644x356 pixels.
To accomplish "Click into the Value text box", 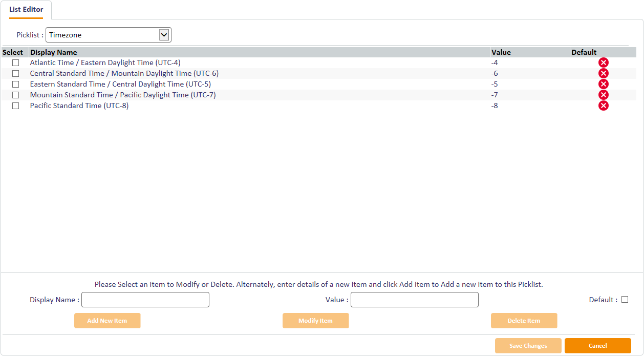I will pos(414,300).
